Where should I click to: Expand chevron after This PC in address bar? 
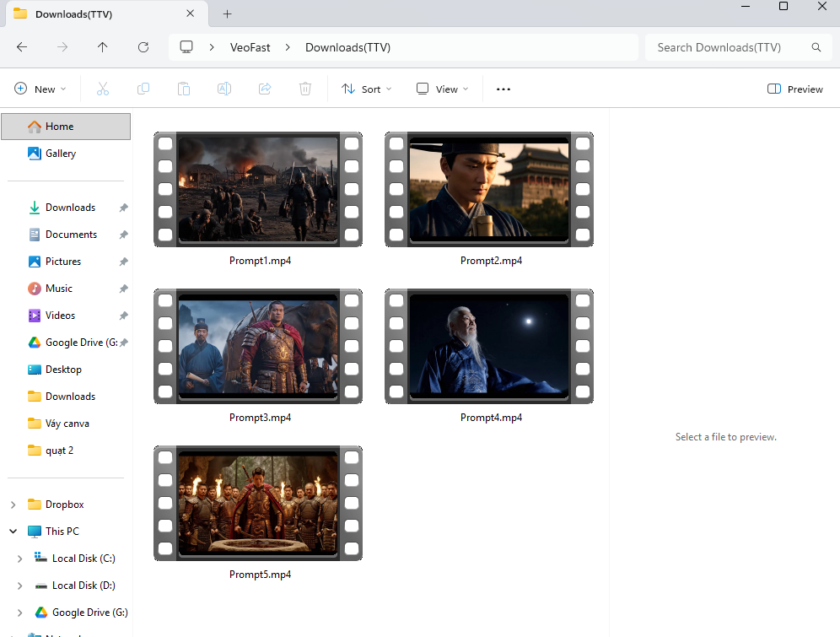[x=213, y=47]
